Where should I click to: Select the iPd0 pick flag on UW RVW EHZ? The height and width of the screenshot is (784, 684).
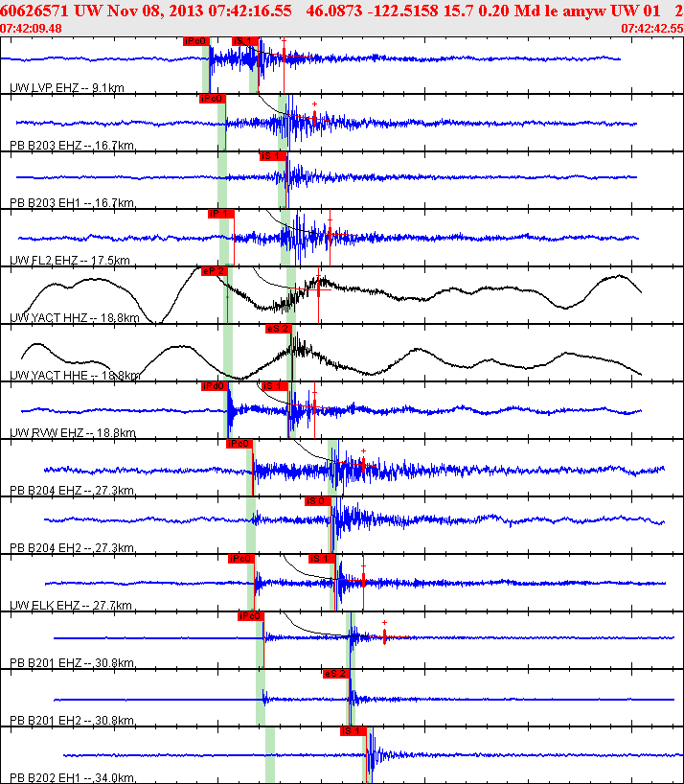click(x=215, y=386)
